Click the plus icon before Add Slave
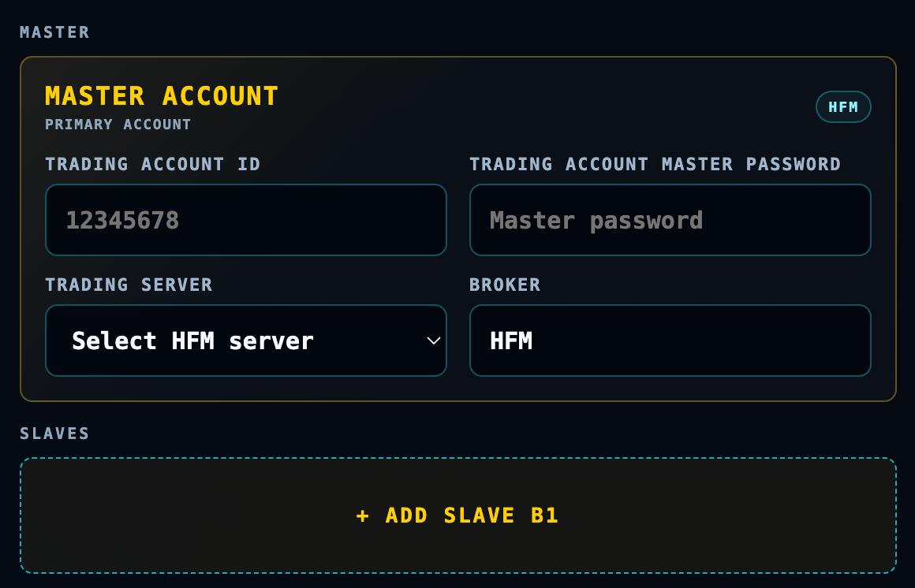This screenshot has height=588, width=915. coord(362,515)
